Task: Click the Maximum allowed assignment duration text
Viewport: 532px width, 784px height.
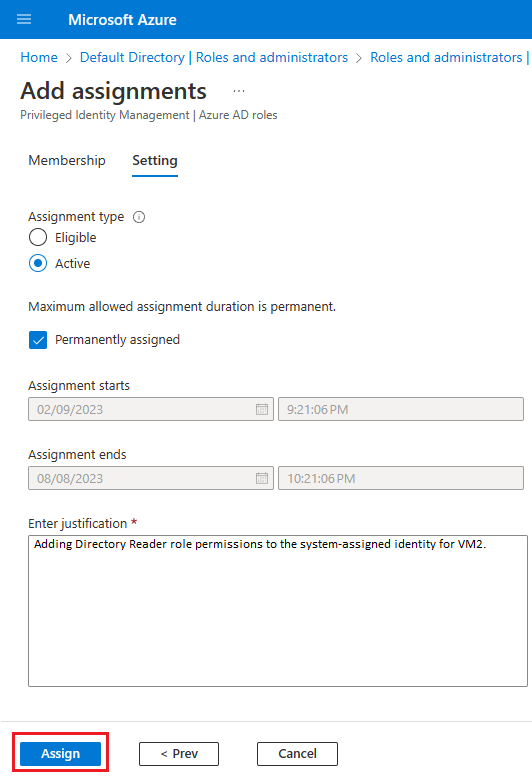Action: click(182, 306)
